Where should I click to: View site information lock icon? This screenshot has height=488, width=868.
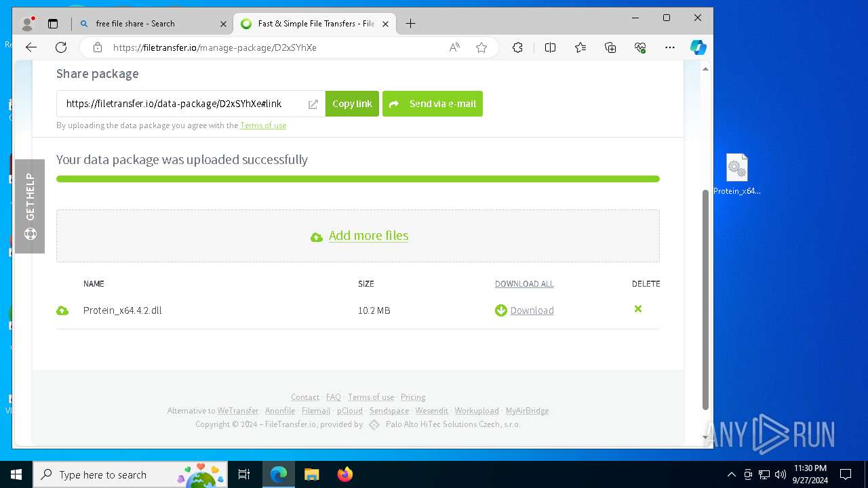[x=98, y=47]
